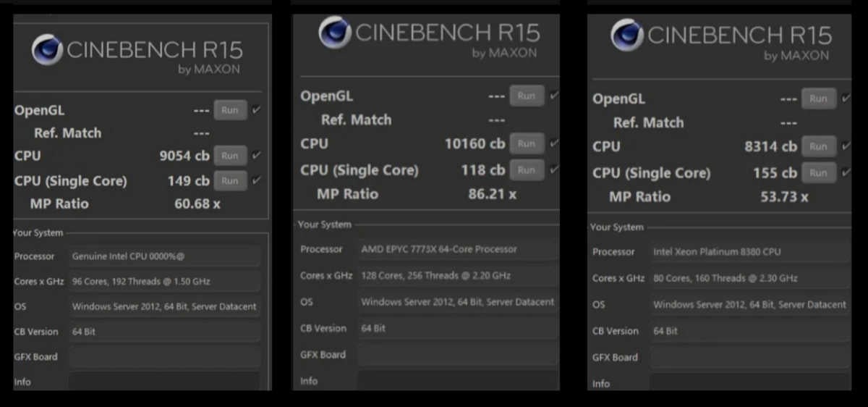Toggle CPU checkbox next to 9054 cb
This screenshot has width=868, height=407.
coord(257,155)
